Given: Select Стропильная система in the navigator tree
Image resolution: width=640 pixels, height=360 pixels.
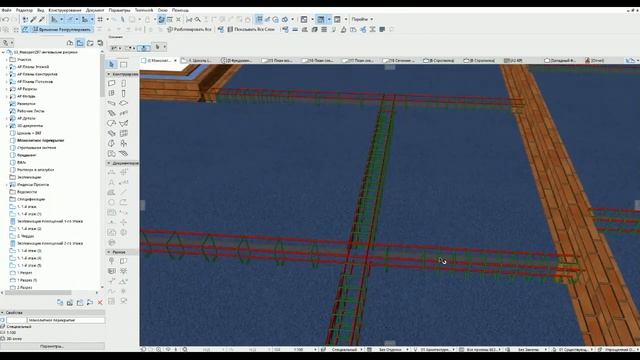Looking at the screenshot, I should 36,148.
